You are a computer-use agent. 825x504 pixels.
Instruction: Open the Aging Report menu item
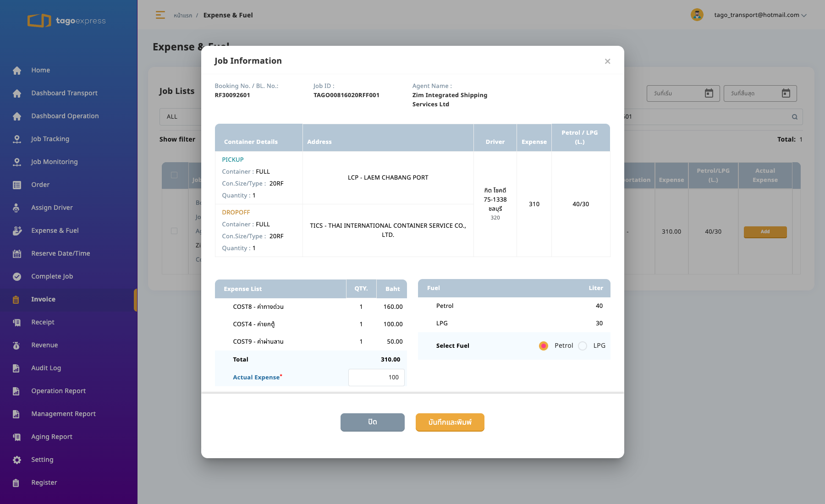[x=52, y=437]
